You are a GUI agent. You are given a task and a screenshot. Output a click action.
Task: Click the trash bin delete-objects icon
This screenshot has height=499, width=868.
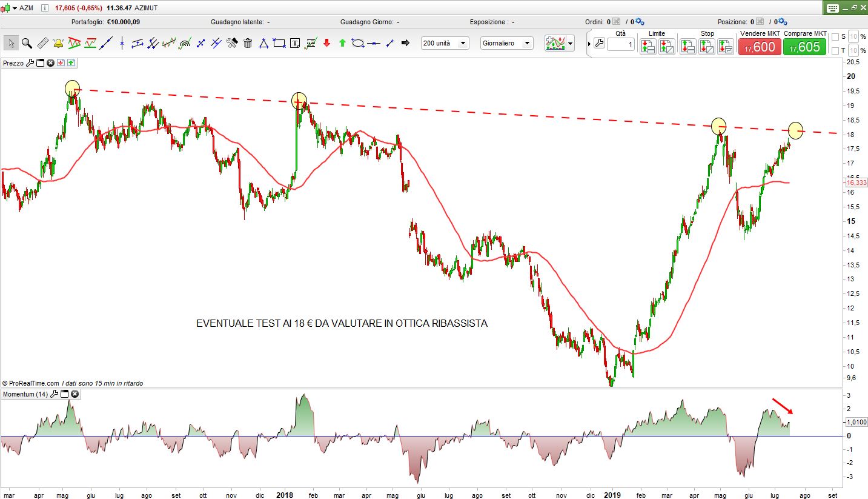248,43
